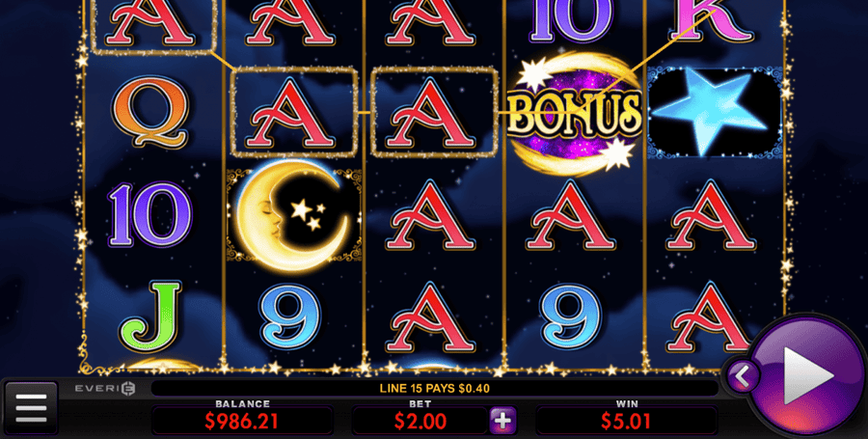Click the highlighted A in third reel
The width and height of the screenshot is (868, 439).
pyautogui.click(x=435, y=112)
